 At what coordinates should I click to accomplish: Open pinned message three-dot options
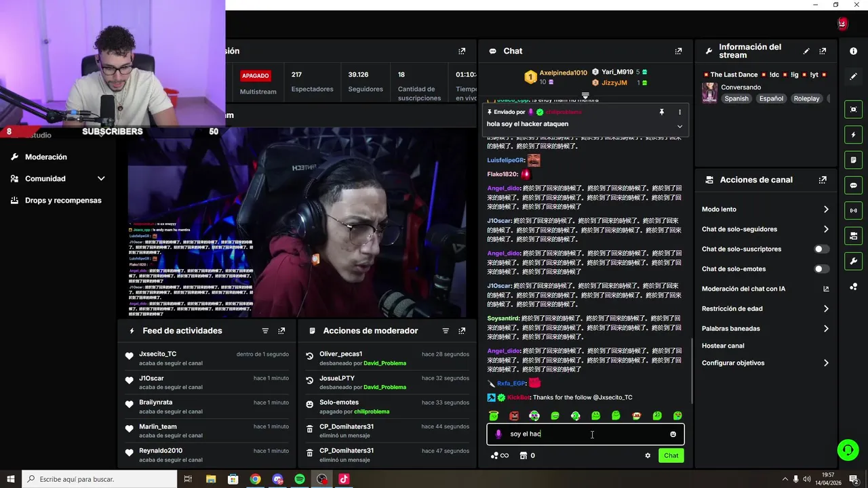tap(679, 112)
